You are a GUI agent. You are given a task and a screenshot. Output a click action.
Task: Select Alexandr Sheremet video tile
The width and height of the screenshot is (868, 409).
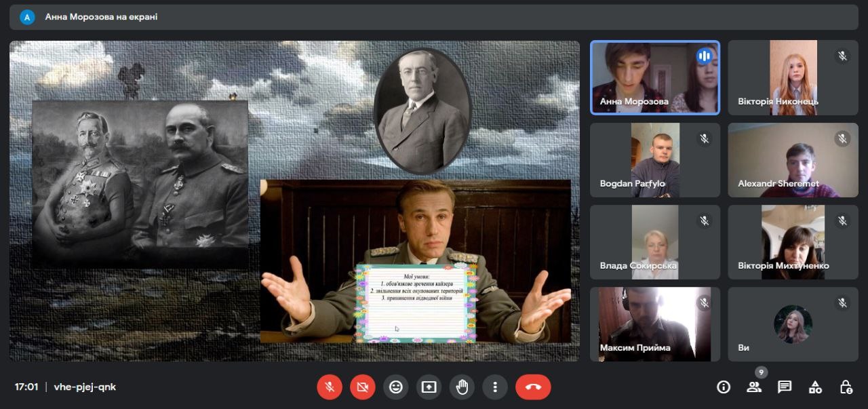click(x=793, y=160)
